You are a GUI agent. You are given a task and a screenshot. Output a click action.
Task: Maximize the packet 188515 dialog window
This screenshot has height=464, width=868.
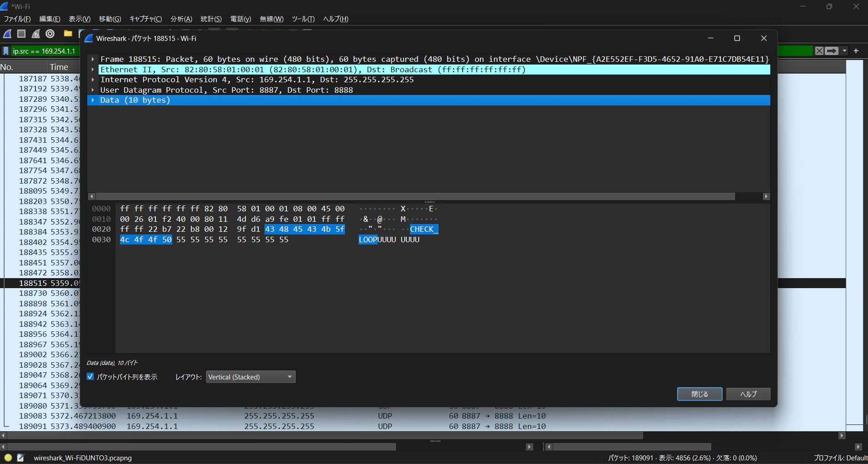pyautogui.click(x=737, y=39)
